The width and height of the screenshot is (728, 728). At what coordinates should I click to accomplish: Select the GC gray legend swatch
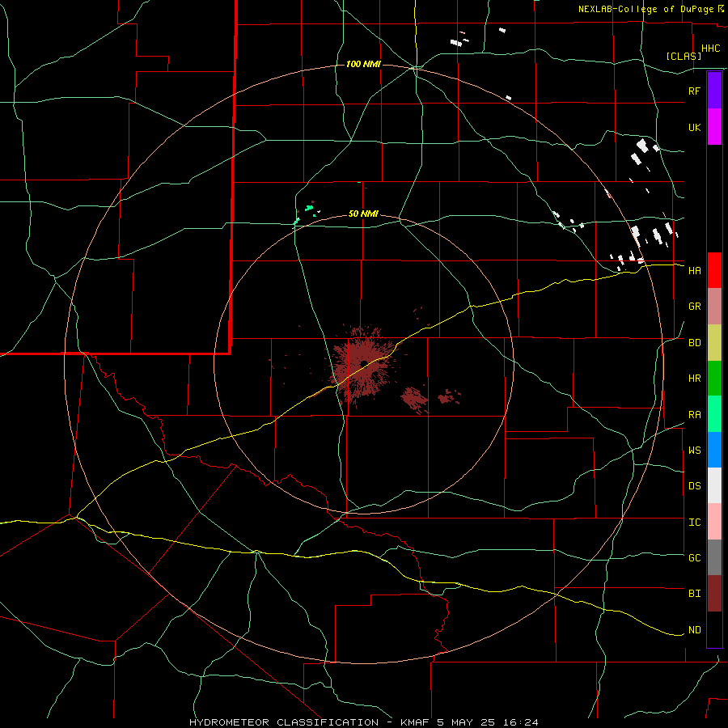tap(714, 557)
